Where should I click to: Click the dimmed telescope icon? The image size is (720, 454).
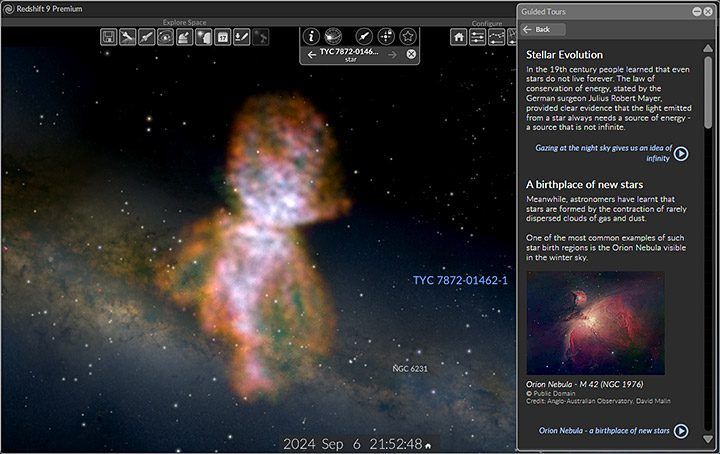(261, 37)
